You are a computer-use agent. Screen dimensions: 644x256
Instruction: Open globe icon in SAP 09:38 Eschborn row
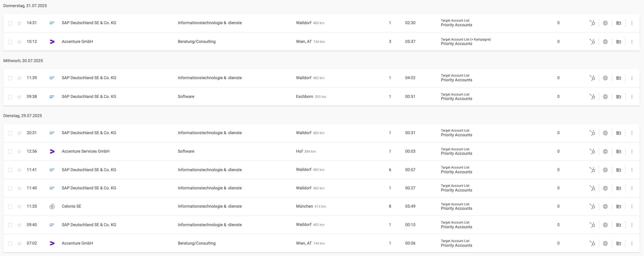click(x=605, y=97)
